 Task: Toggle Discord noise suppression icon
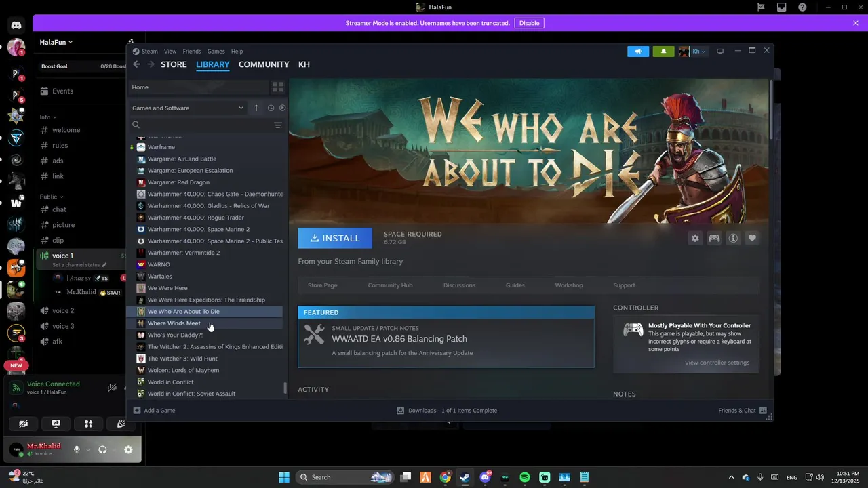[x=112, y=388]
